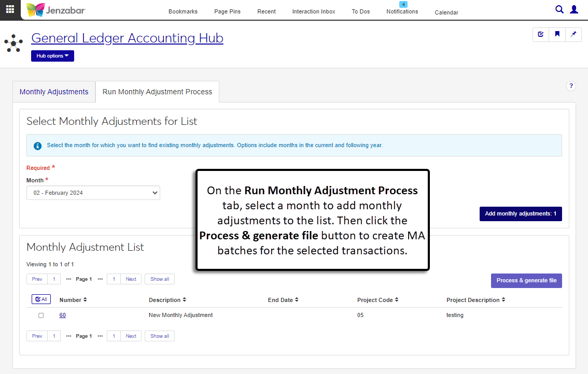This screenshot has width=588, height=374.
Task: Open the General Ledger Accounting Hub link
Action: pyautogui.click(x=127, y=38)
